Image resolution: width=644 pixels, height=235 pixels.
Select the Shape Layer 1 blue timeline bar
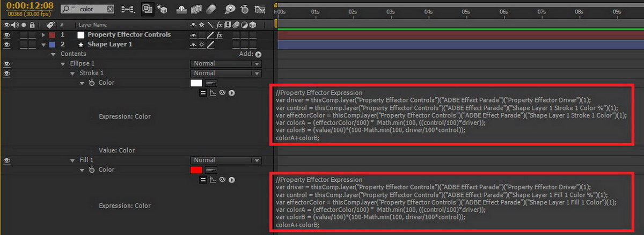coord(460,45)
